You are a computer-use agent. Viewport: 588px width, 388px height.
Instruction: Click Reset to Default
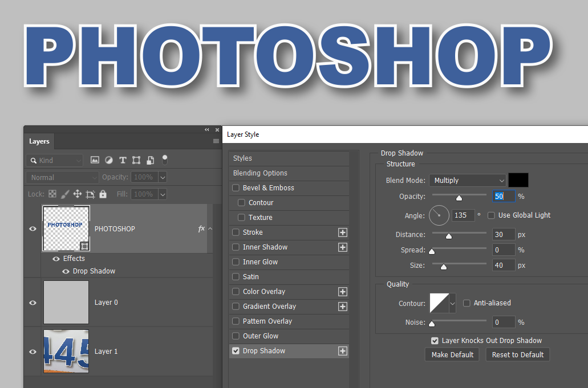517,354
